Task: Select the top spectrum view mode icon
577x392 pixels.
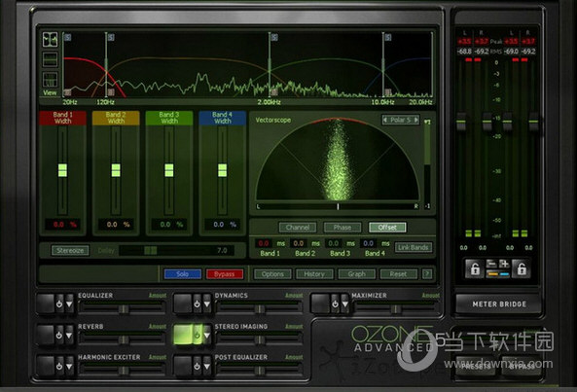Action: [50, 39]
